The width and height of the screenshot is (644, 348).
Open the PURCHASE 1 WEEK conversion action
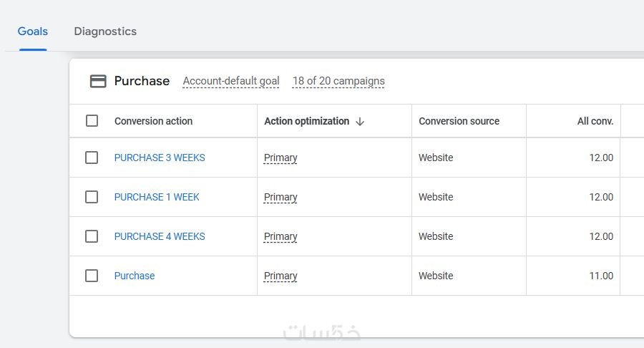157,197
